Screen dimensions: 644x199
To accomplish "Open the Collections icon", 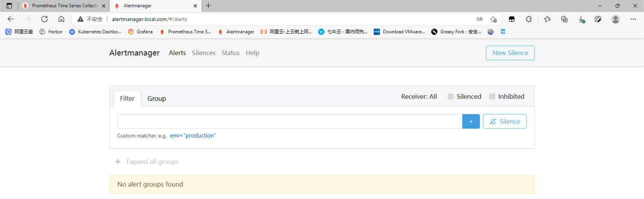I will (x=565, y=19).
